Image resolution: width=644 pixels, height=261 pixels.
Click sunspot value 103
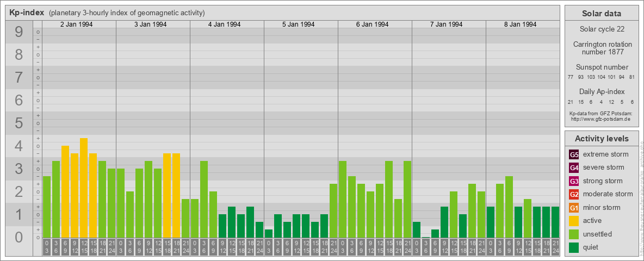click(x=591, y=77)
